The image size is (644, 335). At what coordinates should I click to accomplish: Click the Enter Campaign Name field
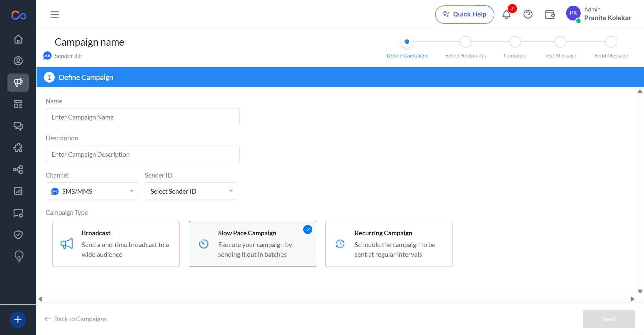143,117
